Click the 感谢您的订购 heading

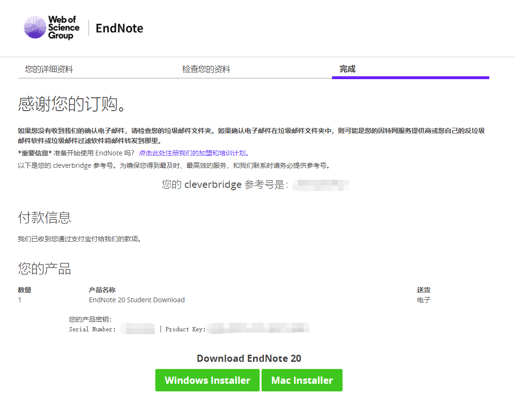71,104
